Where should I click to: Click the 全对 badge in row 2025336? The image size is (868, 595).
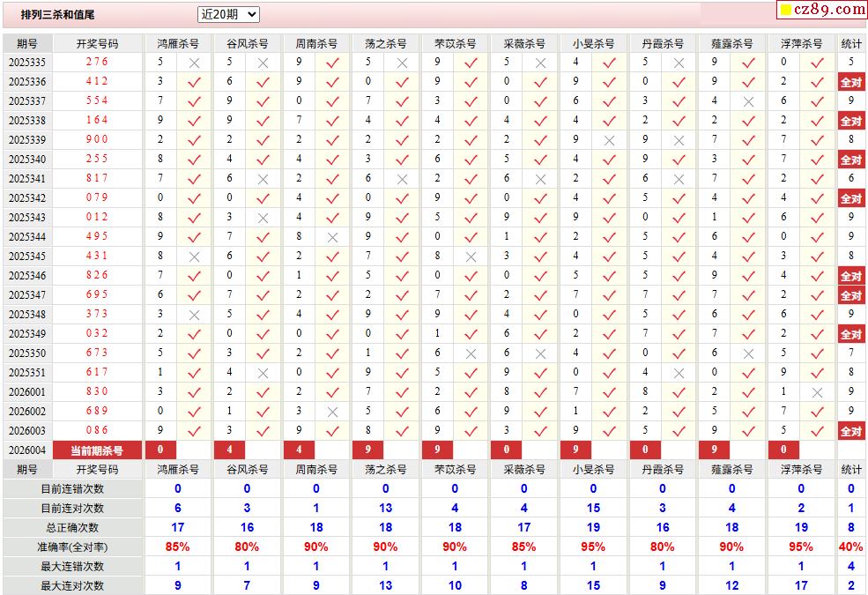click(x=851, y=83)
